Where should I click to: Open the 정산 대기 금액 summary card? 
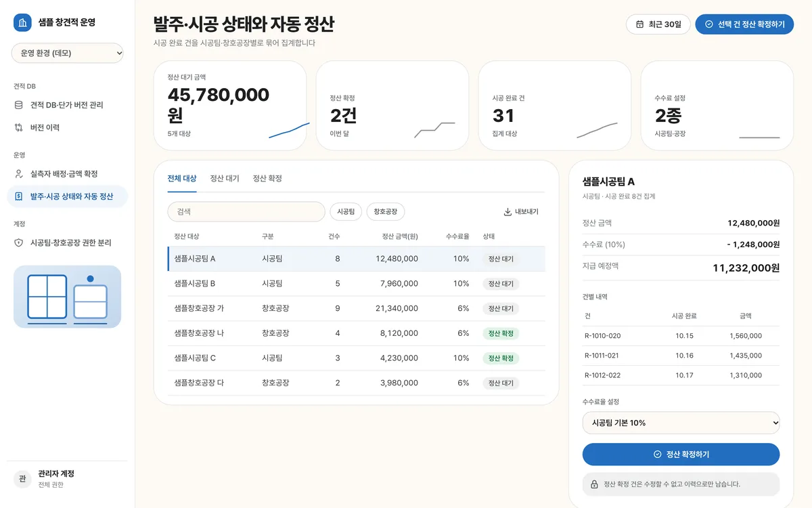point(230,106)
